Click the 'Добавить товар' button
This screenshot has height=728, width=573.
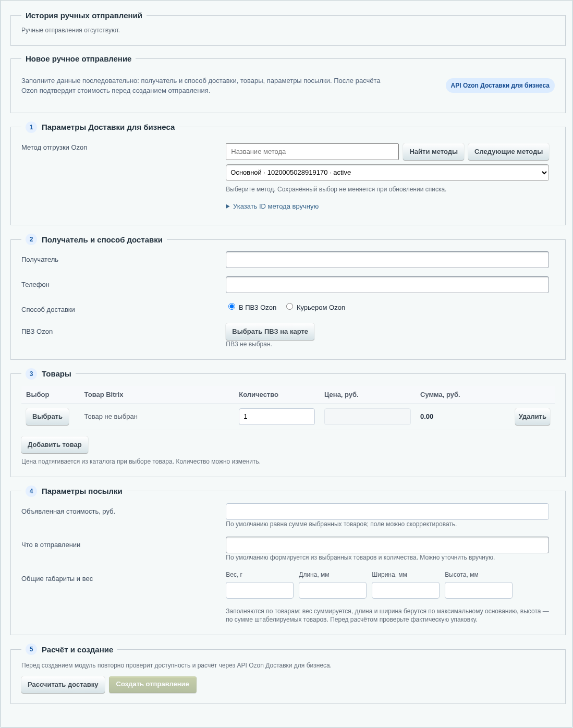[55, 445]
